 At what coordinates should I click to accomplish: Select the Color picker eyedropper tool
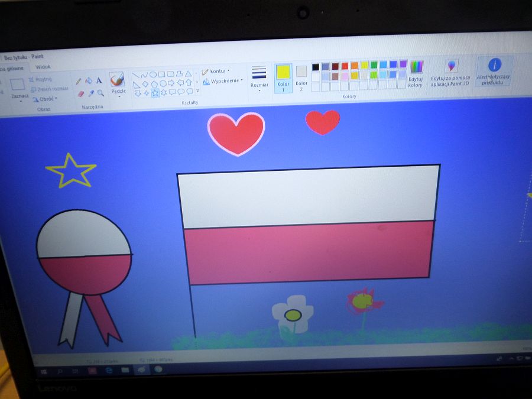tap(91, 93)
